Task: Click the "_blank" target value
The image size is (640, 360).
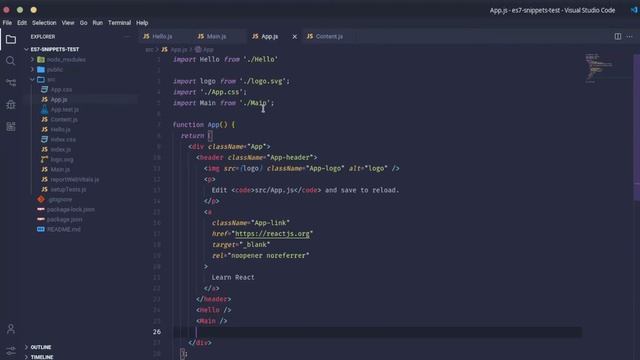Action: coord(255,245)
